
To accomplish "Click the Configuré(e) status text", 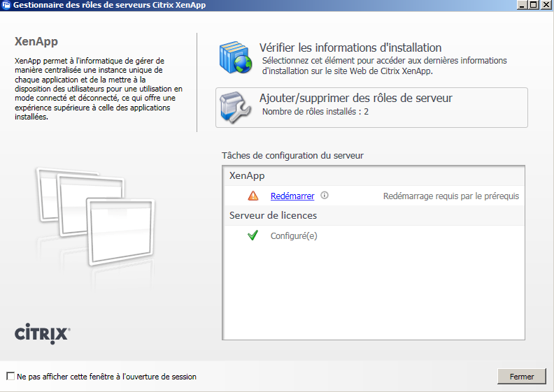I will [294, 235].
